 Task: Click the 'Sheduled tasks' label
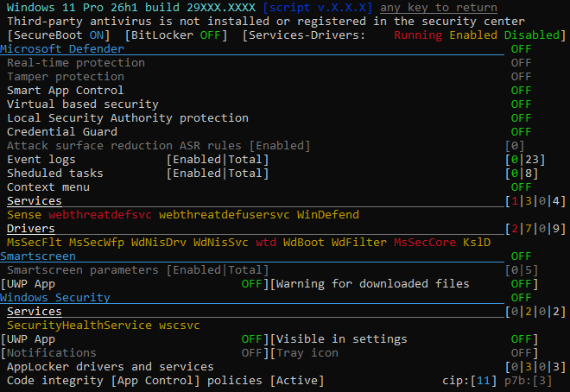[55, 173]
